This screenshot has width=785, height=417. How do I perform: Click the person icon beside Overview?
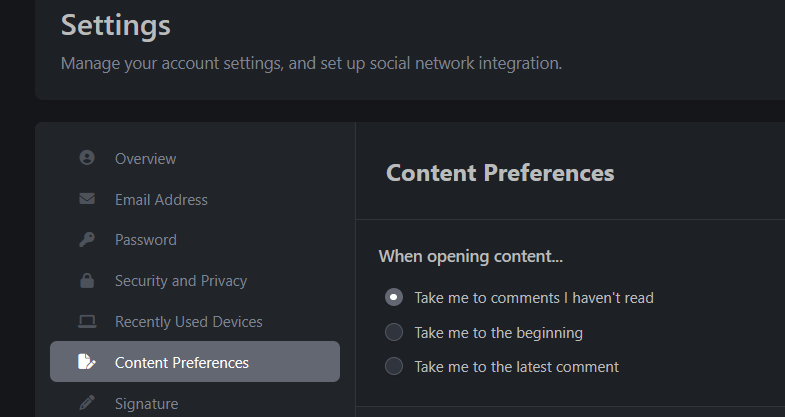coord(87,158)
